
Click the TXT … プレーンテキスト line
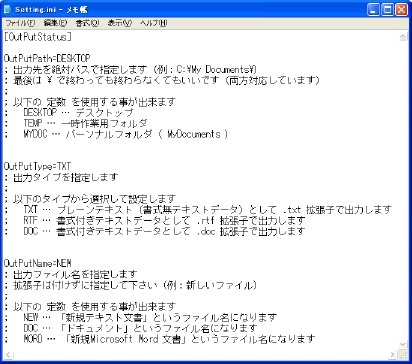[198, 209]
